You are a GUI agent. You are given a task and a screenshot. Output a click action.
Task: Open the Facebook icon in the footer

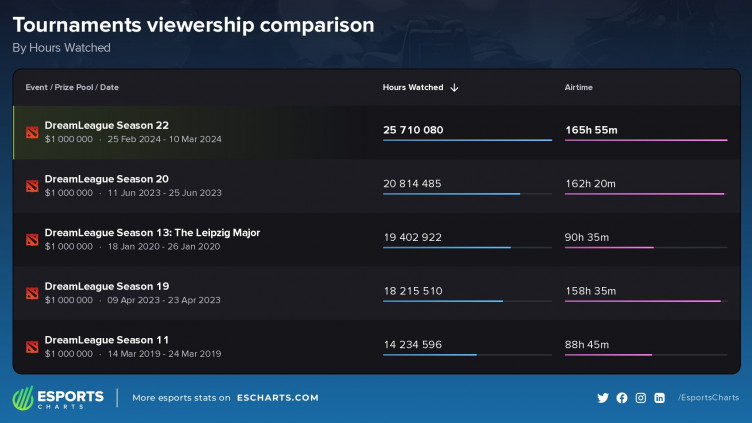click(x=622, y=398)
